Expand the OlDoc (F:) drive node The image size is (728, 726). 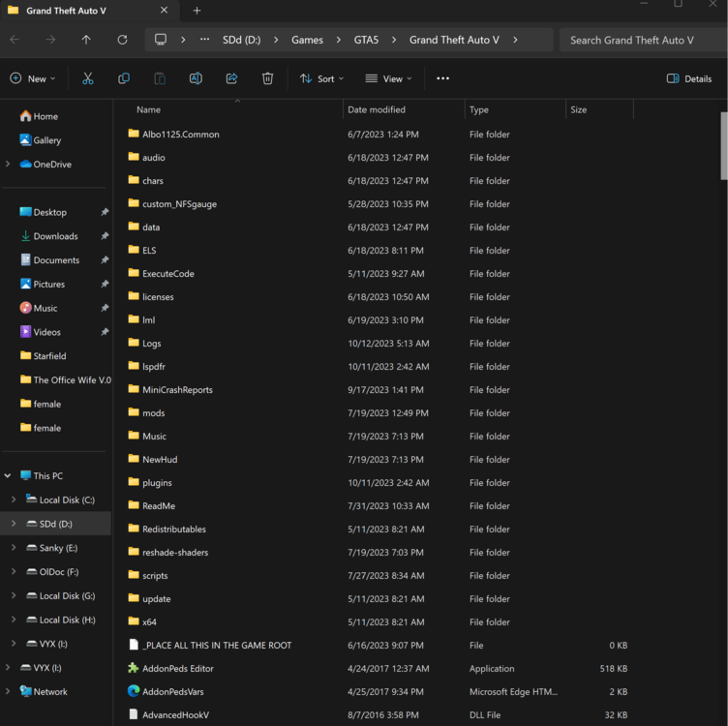point(14,571)
